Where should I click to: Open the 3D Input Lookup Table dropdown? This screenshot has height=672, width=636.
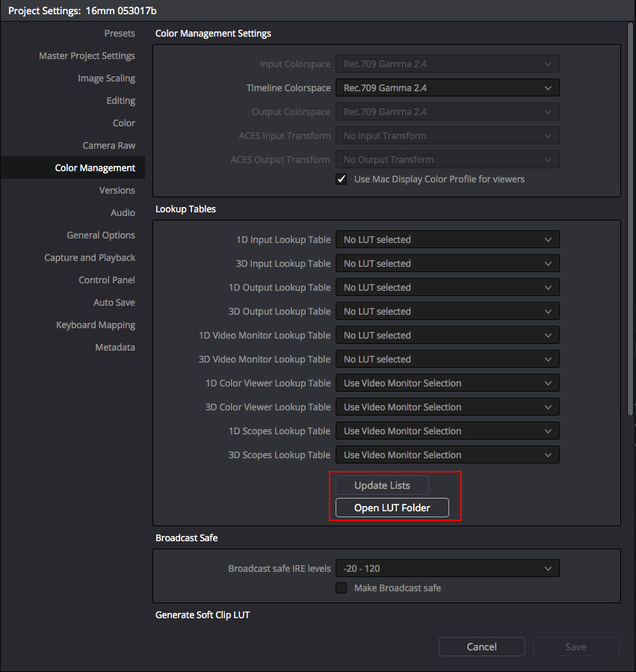[x=447, y=263]
